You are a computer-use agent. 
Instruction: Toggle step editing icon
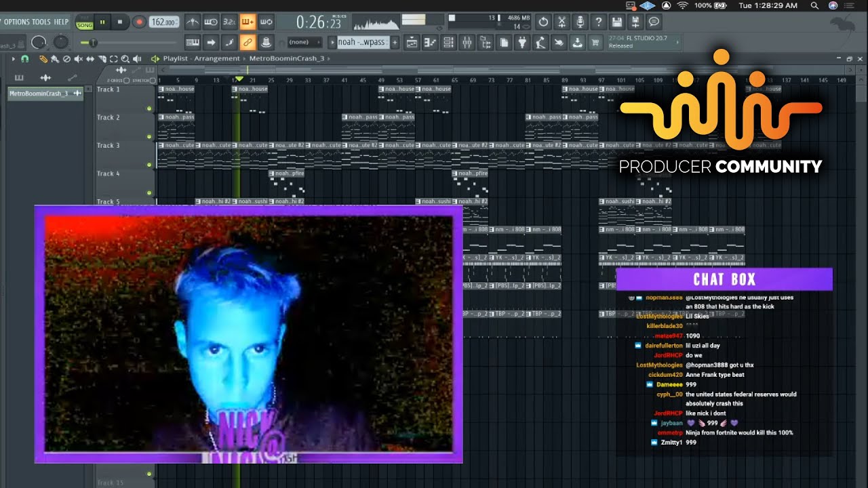click(x=229, y=42)
